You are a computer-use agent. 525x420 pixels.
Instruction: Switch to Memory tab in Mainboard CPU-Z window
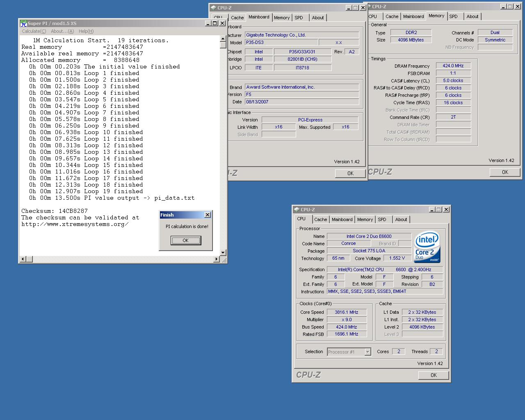point(282,18)
